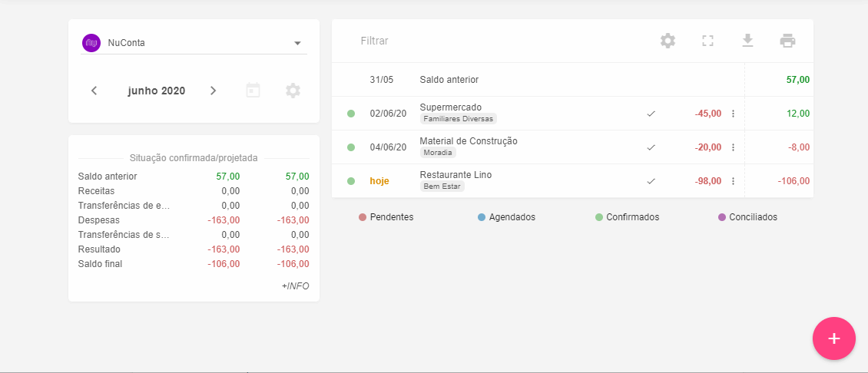The image size is (868, 373).
Task: Advance to next month after junho 2020
Action: click(213, 91)
